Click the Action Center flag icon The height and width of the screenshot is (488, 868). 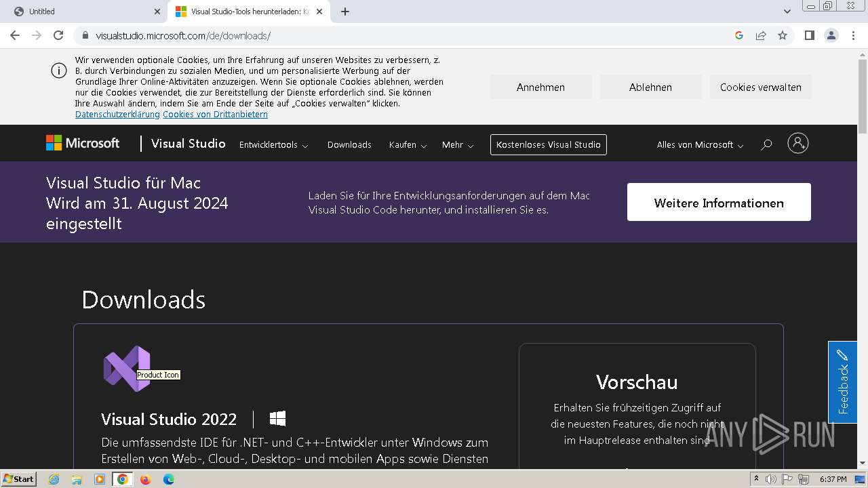[x=788, y=479]
